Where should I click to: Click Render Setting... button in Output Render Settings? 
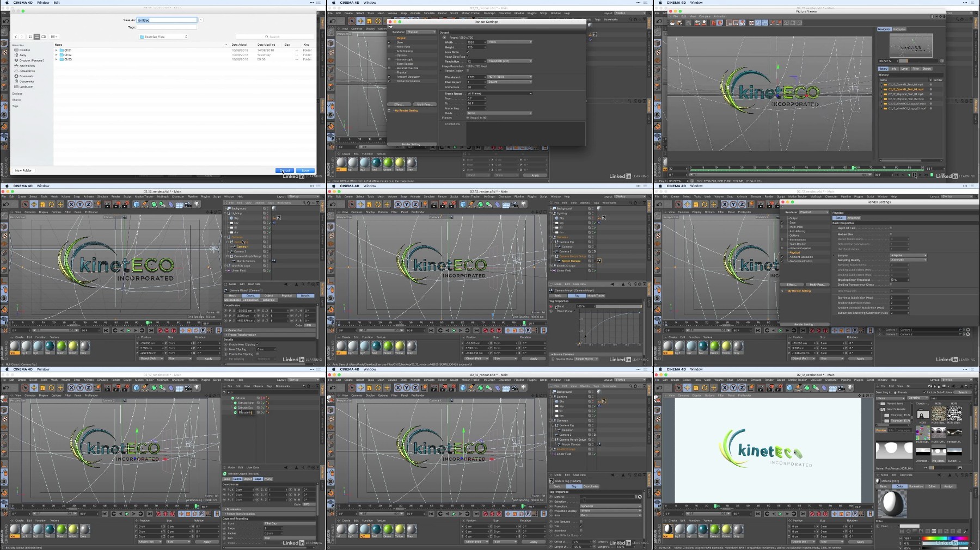[x=412, y=144]
